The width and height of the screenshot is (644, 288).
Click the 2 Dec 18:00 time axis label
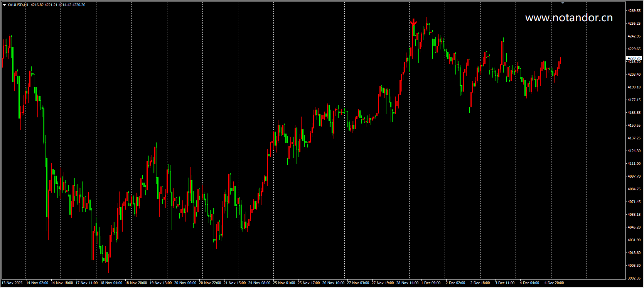[480, 283]
